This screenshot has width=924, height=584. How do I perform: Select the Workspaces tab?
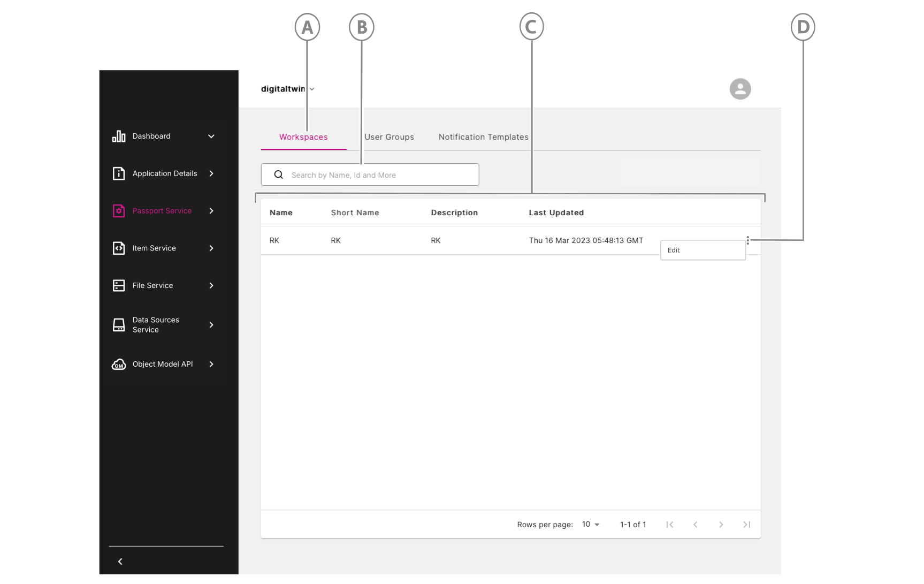303,137
